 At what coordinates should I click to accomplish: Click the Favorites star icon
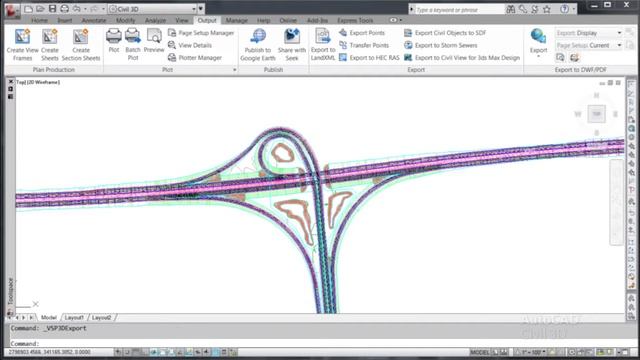pos(547,9)
